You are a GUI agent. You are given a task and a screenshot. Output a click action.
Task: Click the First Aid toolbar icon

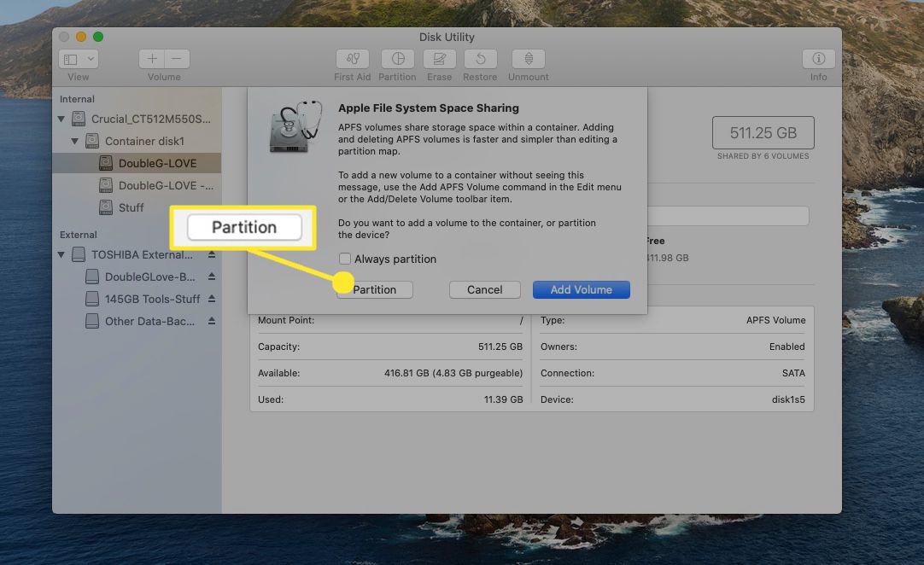352,59
